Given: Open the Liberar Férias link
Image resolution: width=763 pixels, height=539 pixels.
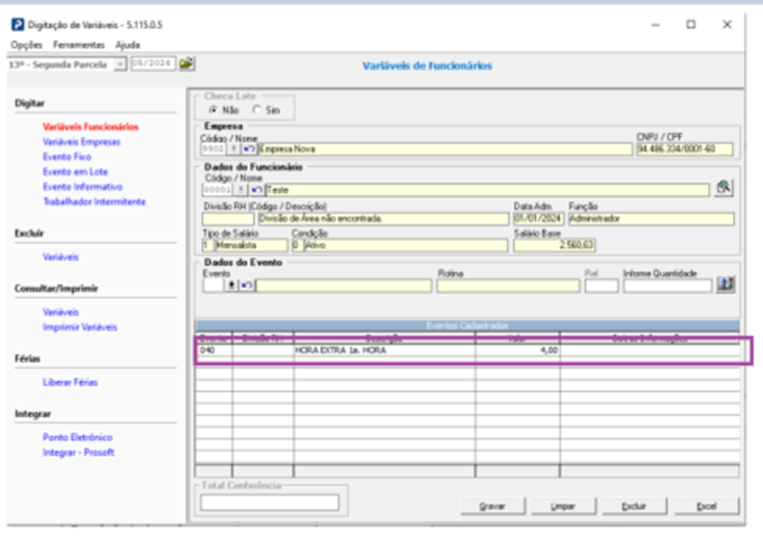Looking at the screenshot, I should pos(70,382).
